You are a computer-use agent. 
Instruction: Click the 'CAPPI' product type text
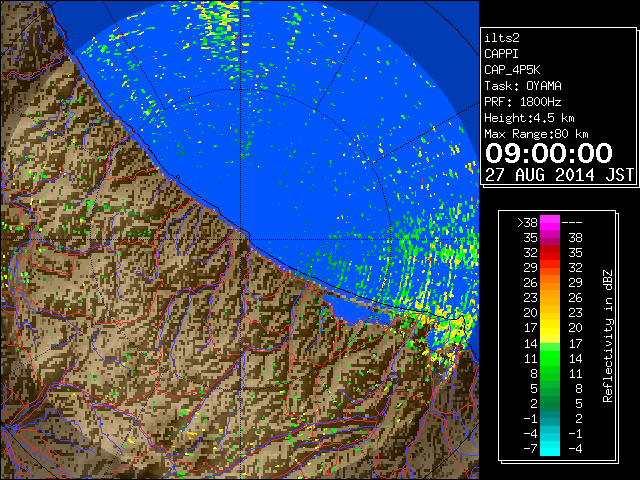click(501, 54)
